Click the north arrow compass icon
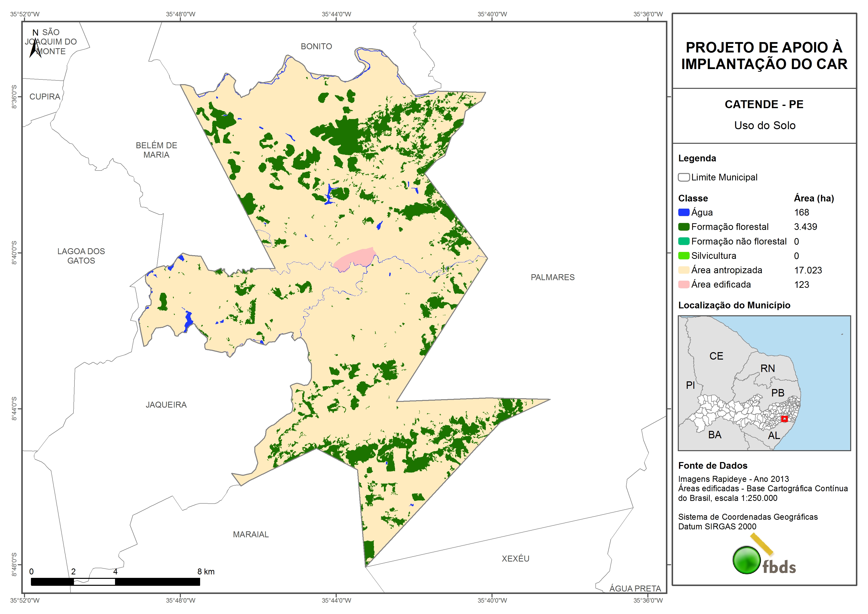 [35, 48]
